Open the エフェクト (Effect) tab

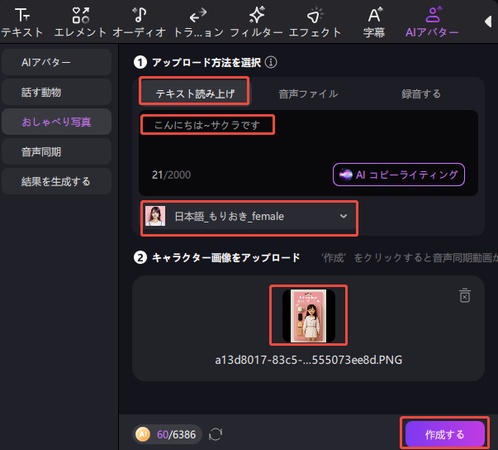pos(315,23)
